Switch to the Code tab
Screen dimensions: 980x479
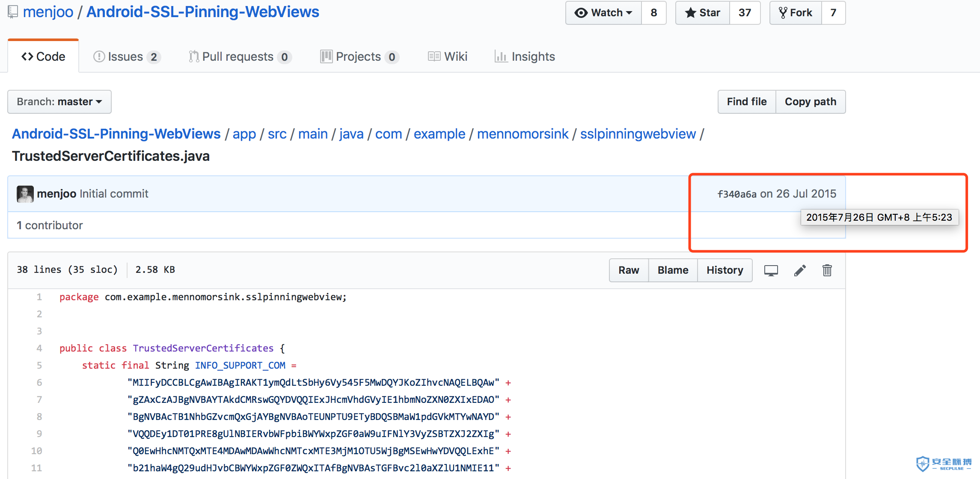(x=43, y=56)
